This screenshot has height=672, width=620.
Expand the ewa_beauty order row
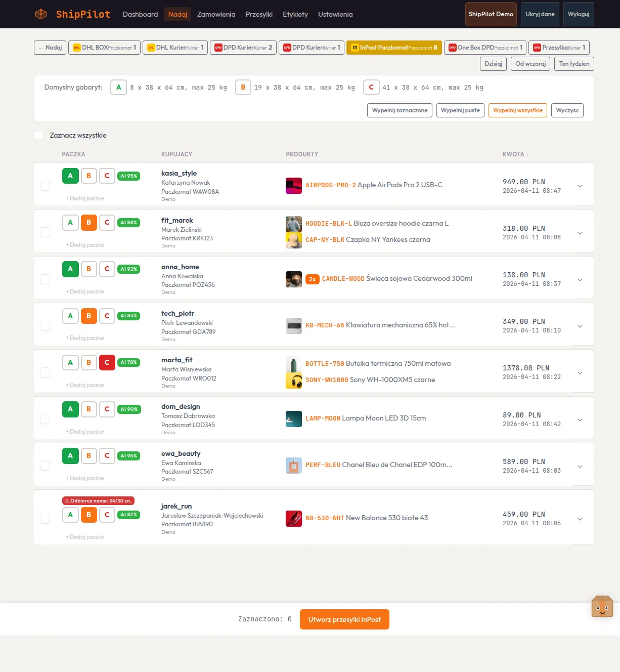pyautogui.click(x=580, y=467)
